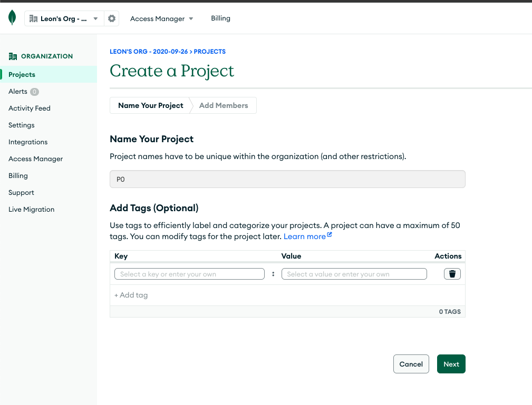The height and width of the screenshot is (405, 532).
Task: Click the MongoDB leaf logo
Action: 12,18
